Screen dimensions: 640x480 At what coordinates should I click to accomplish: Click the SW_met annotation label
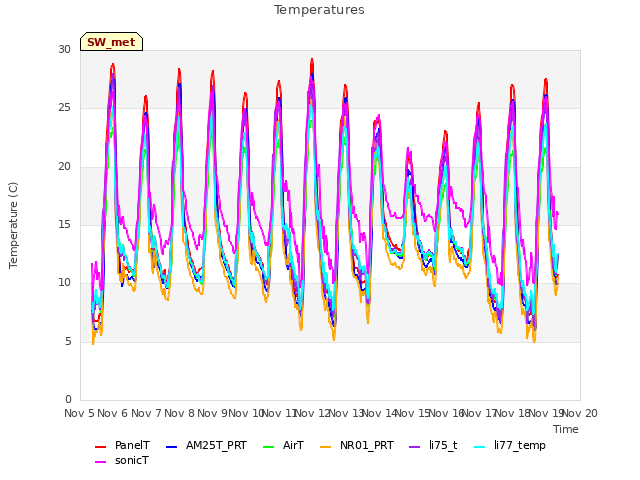[111, 42]
